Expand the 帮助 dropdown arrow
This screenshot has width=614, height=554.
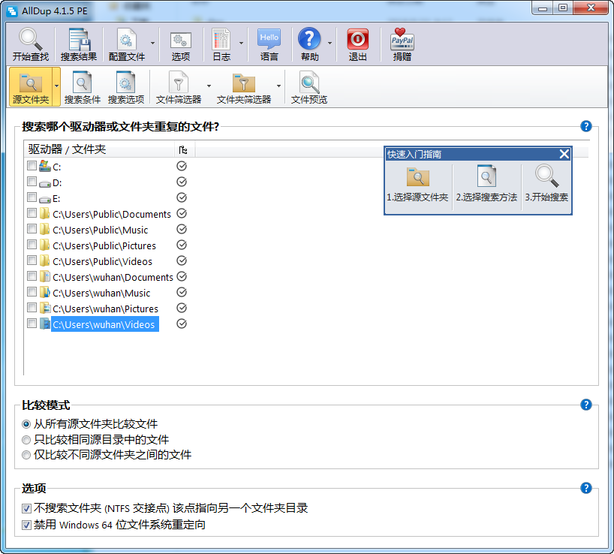pyautogui.click(x=330, y=43)
